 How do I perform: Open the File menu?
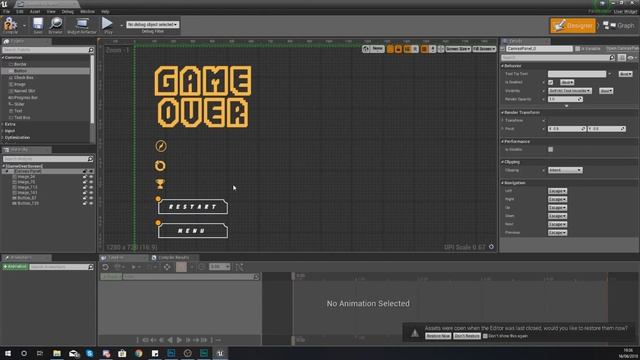(x=7, y=11)
